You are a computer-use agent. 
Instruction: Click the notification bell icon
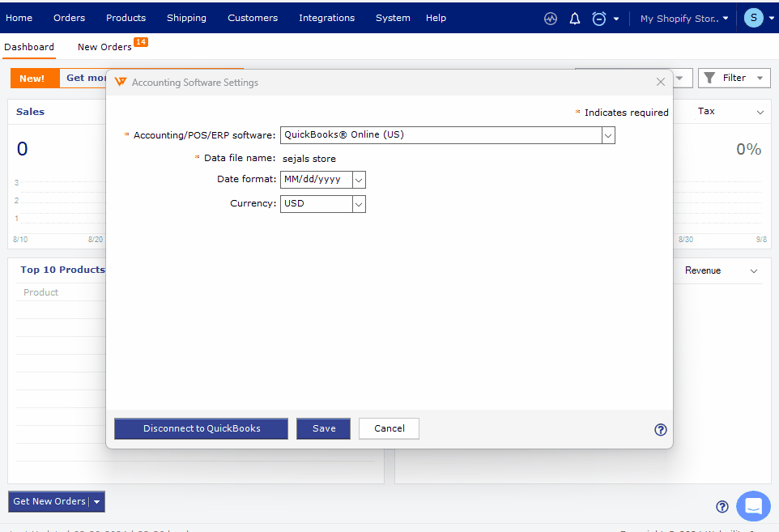pos(575,19)
